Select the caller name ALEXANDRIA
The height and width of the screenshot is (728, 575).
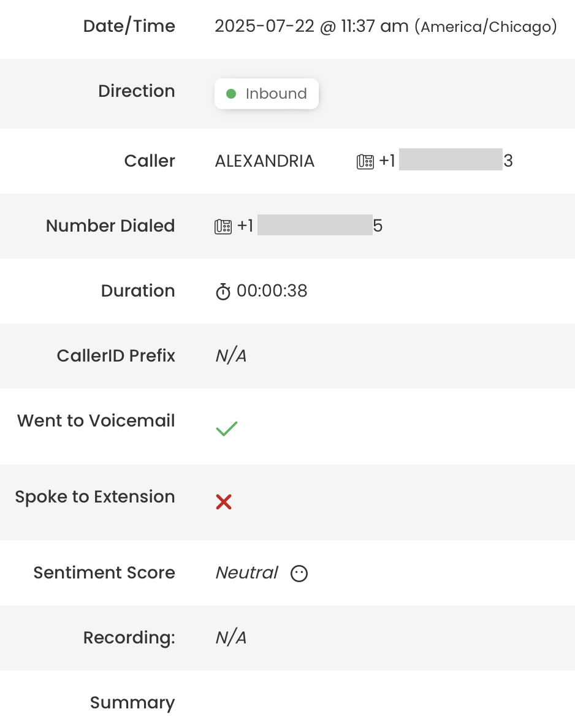[x=265, y=161]
